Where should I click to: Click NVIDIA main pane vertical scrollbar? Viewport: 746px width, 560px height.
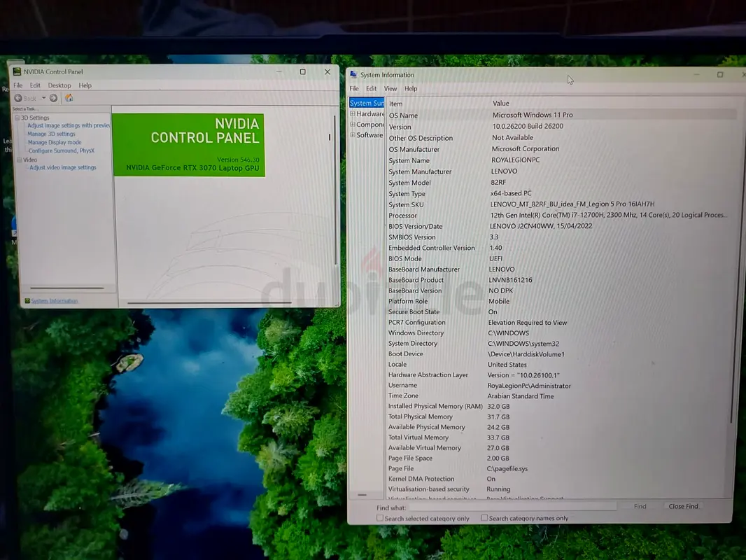(335, 190)
